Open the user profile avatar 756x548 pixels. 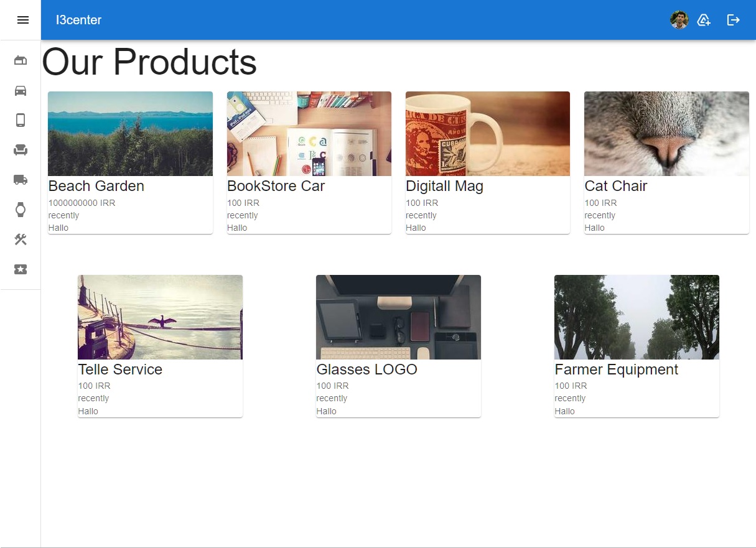point(679,20)
